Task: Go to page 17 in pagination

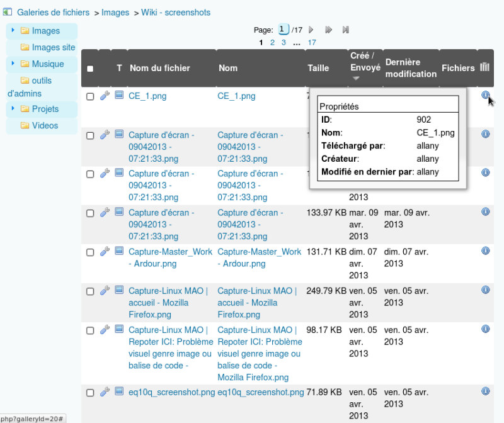Action: [x=311, y=43]
